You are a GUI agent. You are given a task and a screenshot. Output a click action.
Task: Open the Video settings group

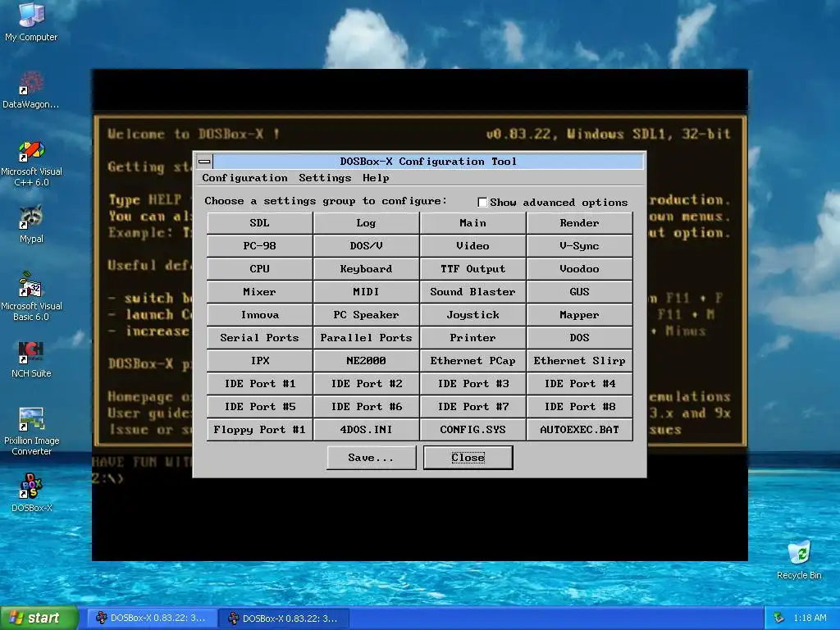pos(472,246)
